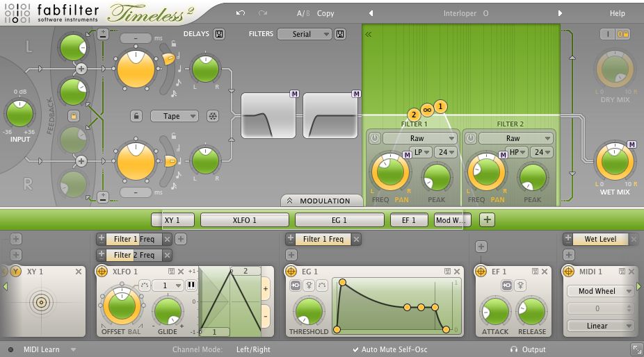Click the XY 1 controller pad target

[x=41, y=302]
